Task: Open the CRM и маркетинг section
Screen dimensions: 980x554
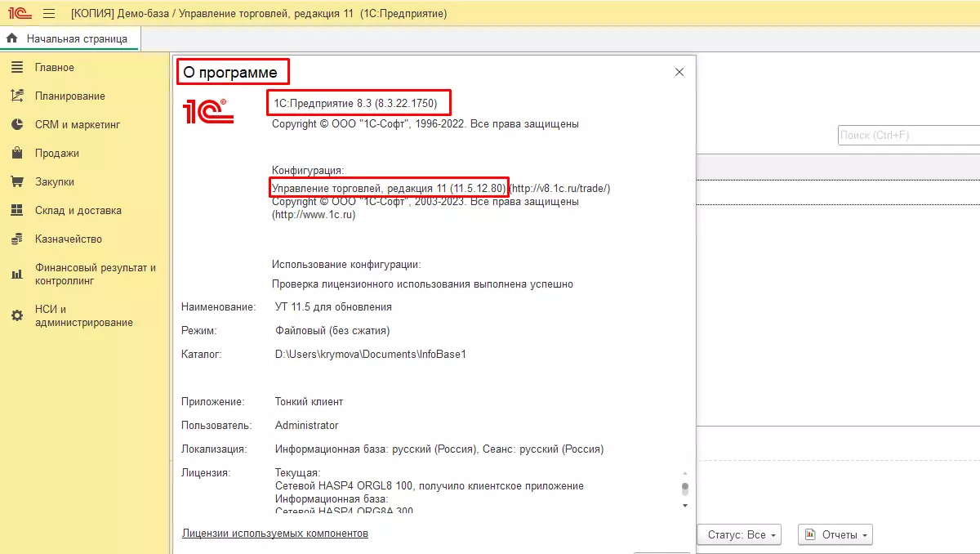Action: 78,124
